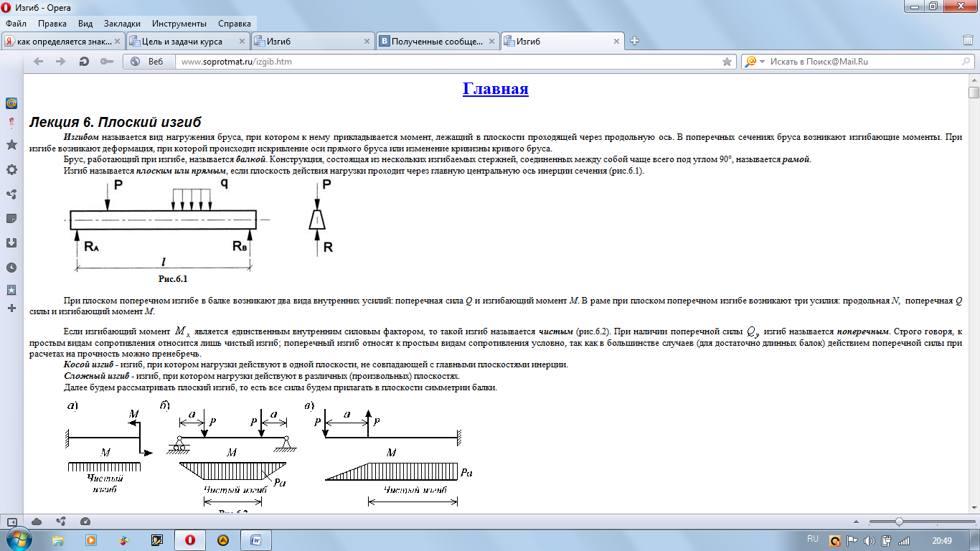Adjust the page zoom slider
980x551 pixels.
[899, 522]
